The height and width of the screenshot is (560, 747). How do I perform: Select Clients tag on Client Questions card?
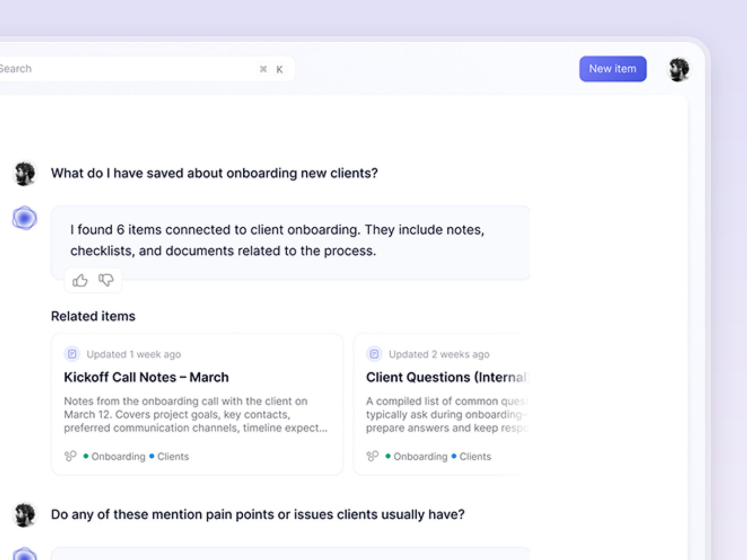tap(471, 456)
